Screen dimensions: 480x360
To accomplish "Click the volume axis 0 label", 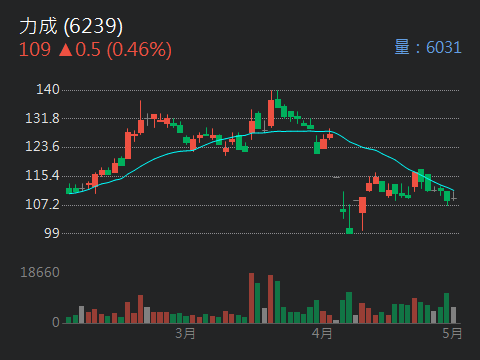I will tap(56, 322).
